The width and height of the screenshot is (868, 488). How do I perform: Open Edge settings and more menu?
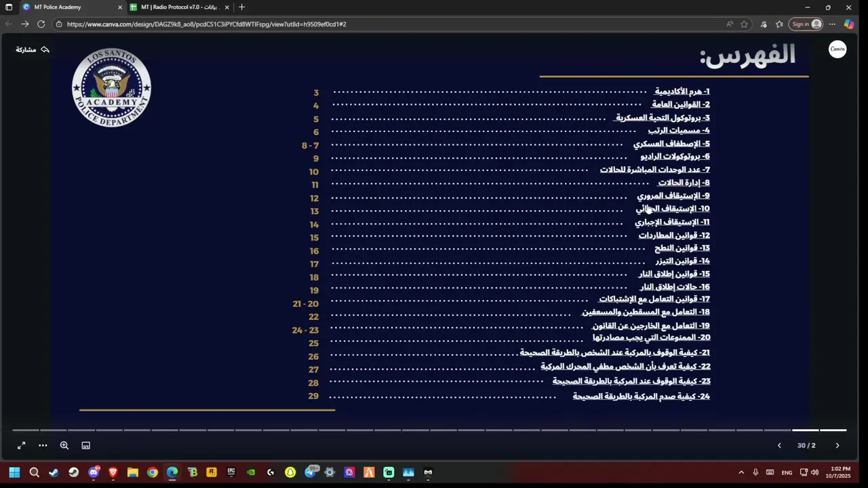[x=832, y=24]
